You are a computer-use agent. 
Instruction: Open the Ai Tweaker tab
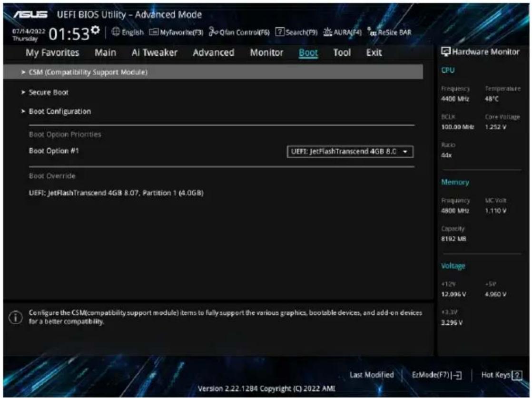pos(154,53)
